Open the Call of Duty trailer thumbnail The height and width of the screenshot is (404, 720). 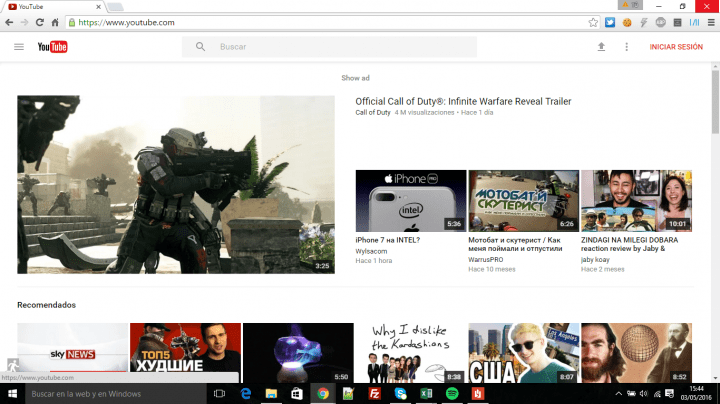pyautogui.click(x=176, y=185)
